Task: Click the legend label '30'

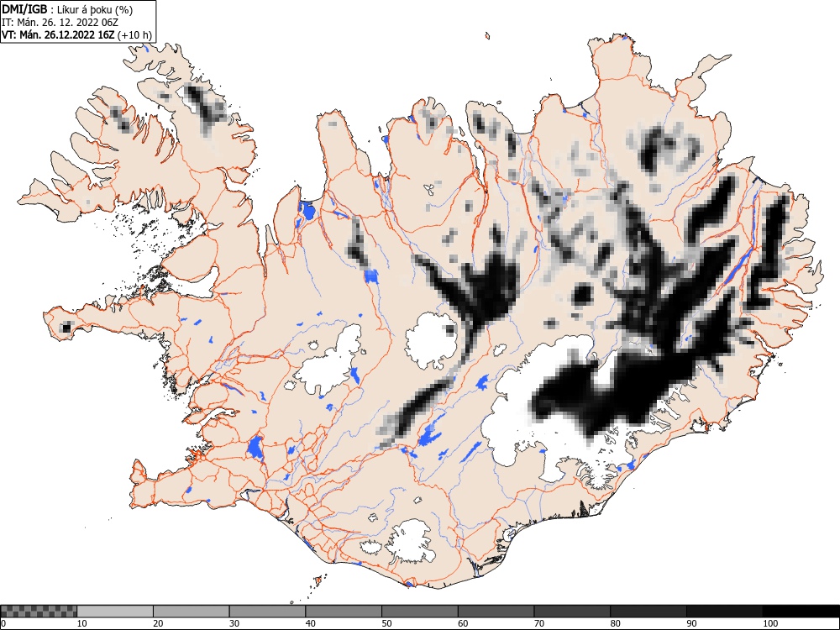Action: [234, 623]
